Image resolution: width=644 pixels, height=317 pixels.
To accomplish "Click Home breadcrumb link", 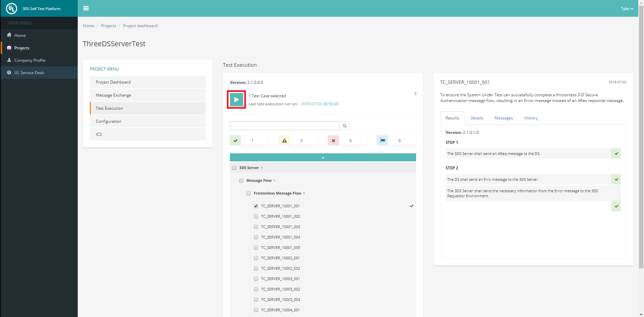I will click(x=88, y=26).
